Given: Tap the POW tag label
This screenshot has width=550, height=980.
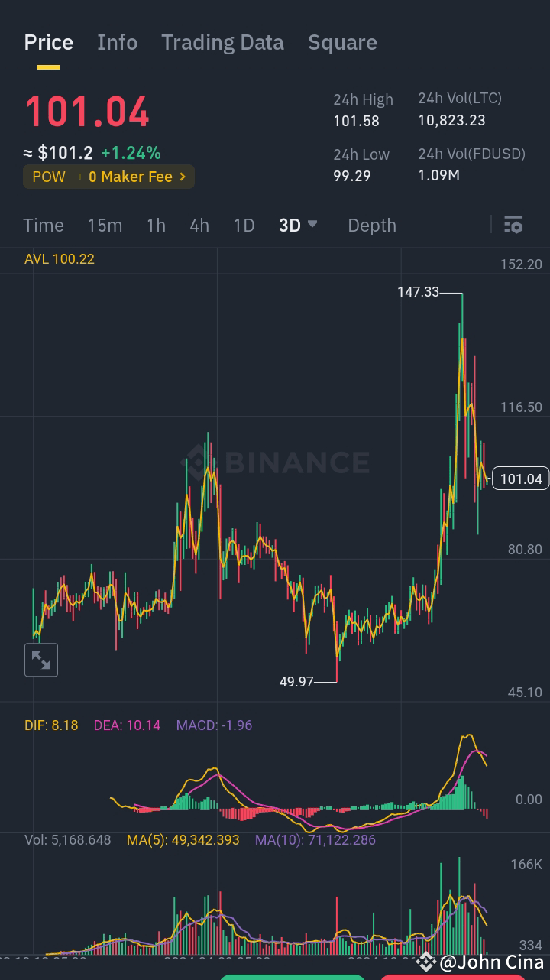Looking at the screenshot, I should point(49,177).
